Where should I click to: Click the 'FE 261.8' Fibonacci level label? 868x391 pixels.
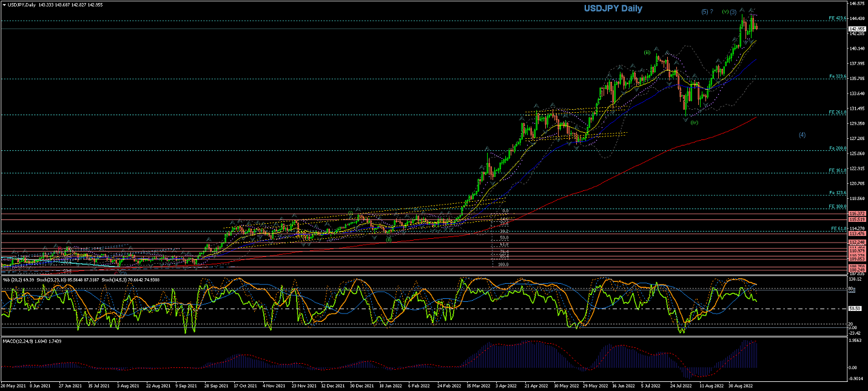[x=838, y=112]
